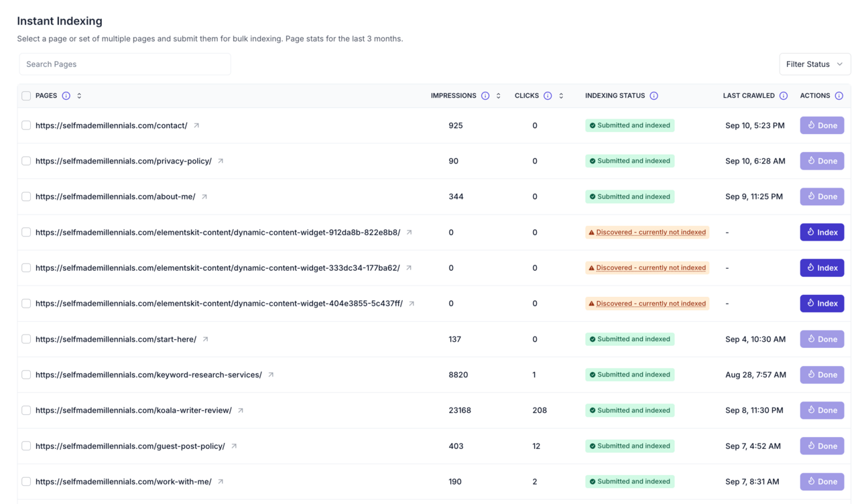Check the start-here page checkbox

(x=26, y=339)
